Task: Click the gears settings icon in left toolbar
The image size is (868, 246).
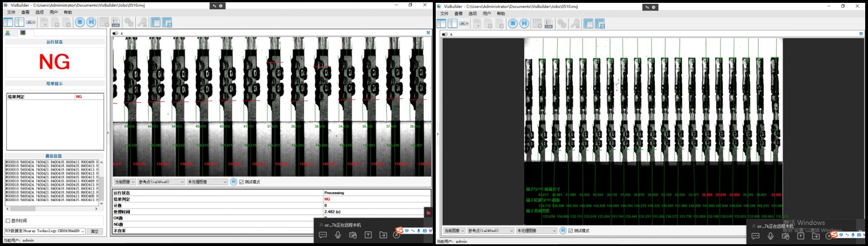Action: [129, 22]
